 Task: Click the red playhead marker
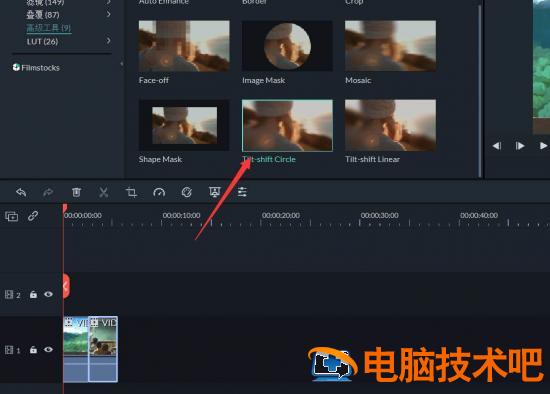click(65, 208)
